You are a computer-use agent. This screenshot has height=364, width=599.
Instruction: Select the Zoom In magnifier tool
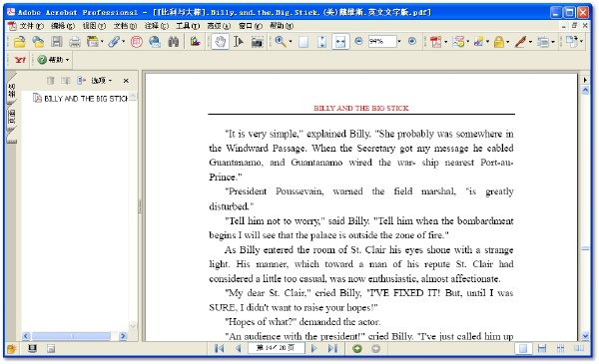tap(281, 41)
